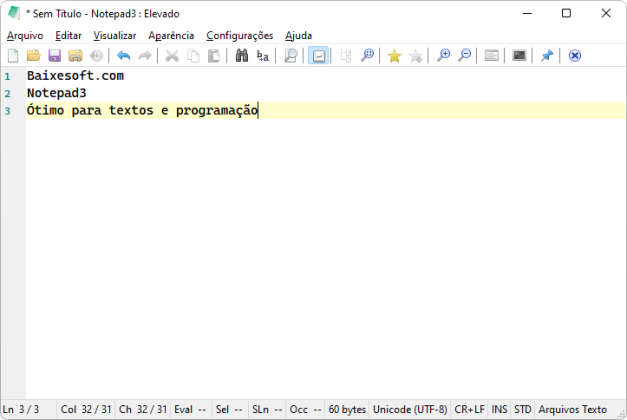Create a new document with the New icon
Image resolution: width=627 pixels, height=420 pixels.
point(13,56)
